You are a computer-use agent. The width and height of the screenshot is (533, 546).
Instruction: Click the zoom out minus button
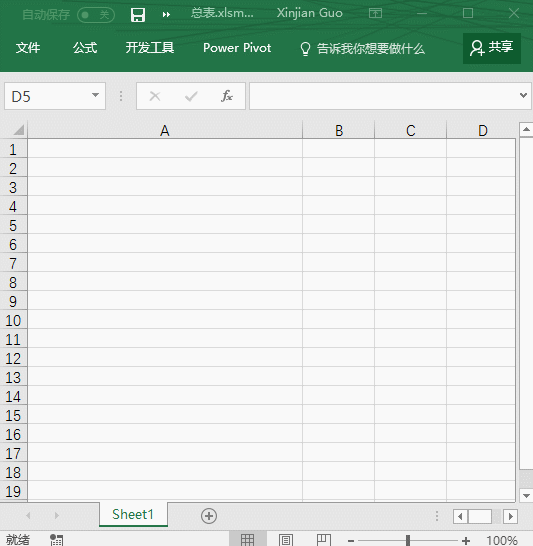[351, 540]
